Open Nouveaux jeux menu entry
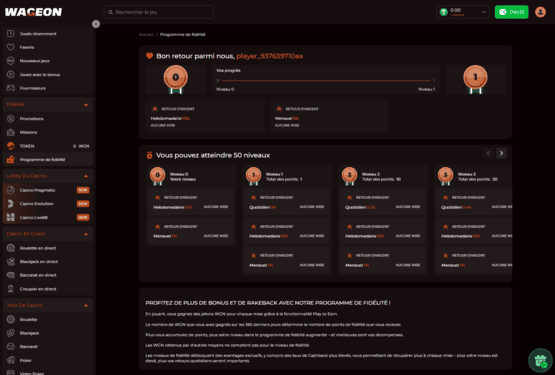The image size is (555, 375). coord(48,61)
